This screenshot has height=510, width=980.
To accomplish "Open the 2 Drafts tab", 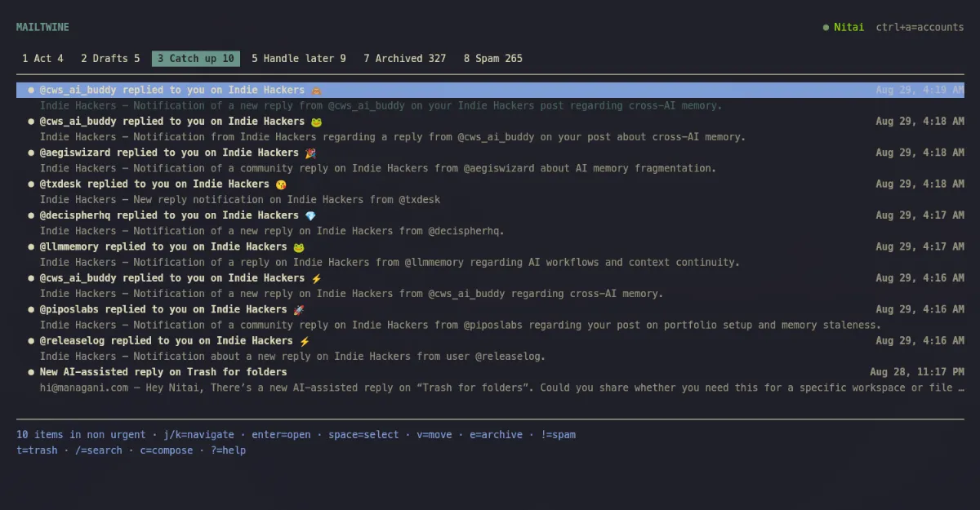I will [110, 58].
